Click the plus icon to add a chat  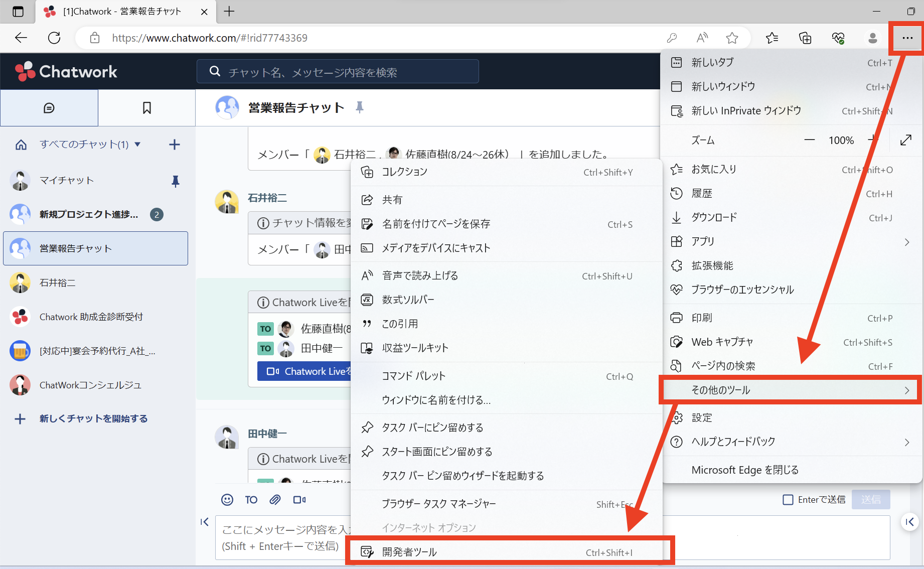[174, 144]
